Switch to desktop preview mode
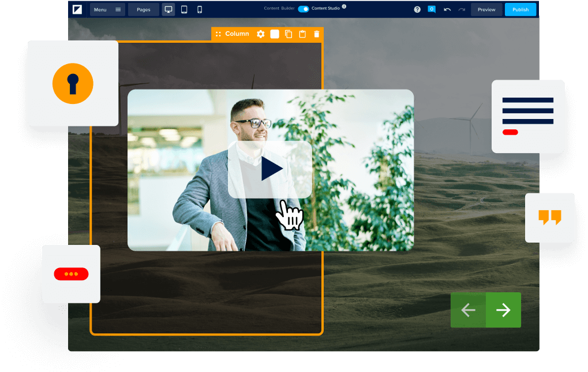The height and width of the screenshot is (372, 588). [x=168, y=9]
